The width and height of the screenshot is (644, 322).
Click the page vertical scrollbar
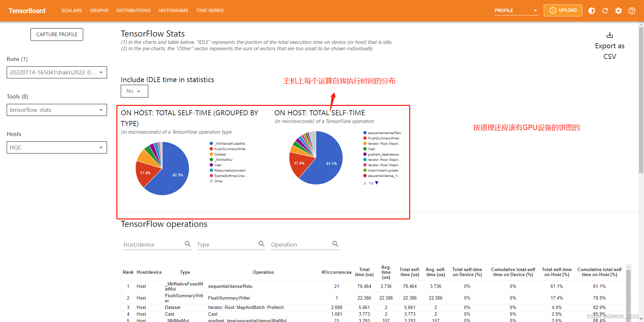pos(641,101)
